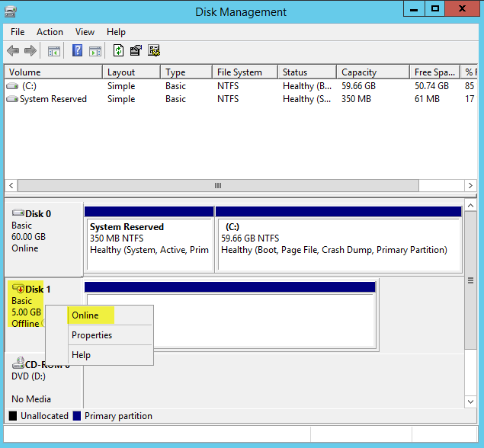Click the offline Disk 1 drive icon
The width and height of the screenshot is (484, 448).
(18, 288)
